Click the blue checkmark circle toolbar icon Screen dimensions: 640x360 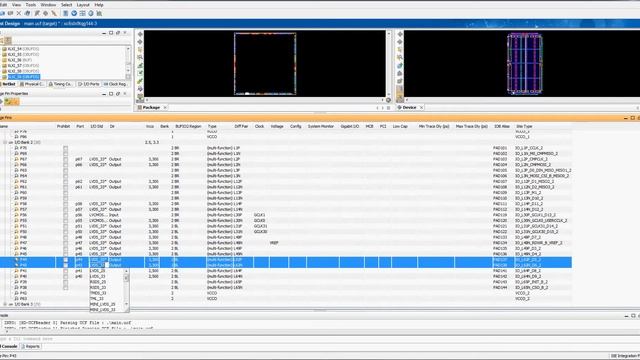tap(74, 13)
